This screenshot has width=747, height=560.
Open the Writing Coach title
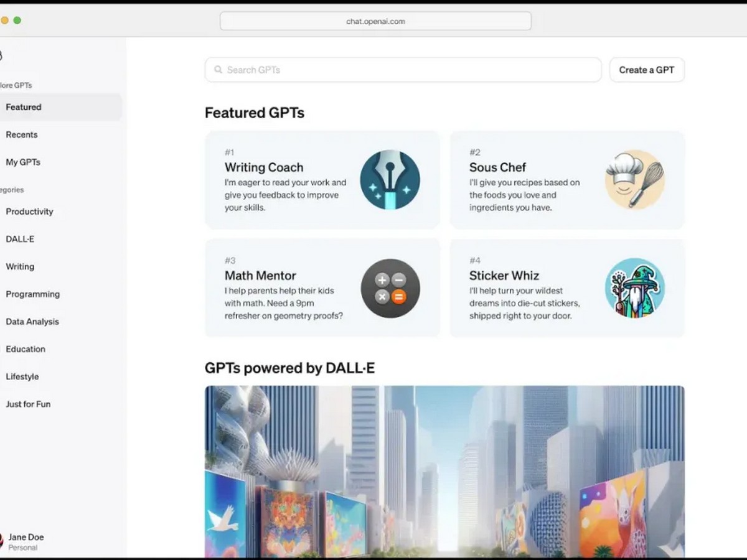coord(264,167)
